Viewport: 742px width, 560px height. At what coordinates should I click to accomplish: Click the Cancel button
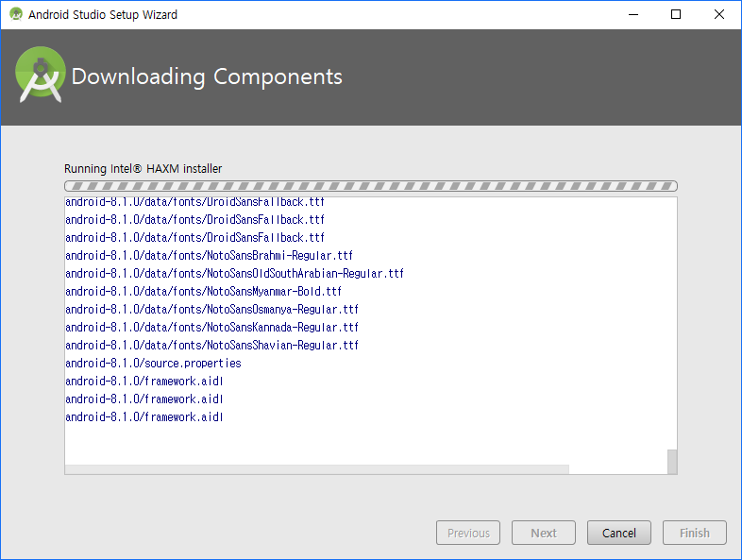tap(618, 533)
